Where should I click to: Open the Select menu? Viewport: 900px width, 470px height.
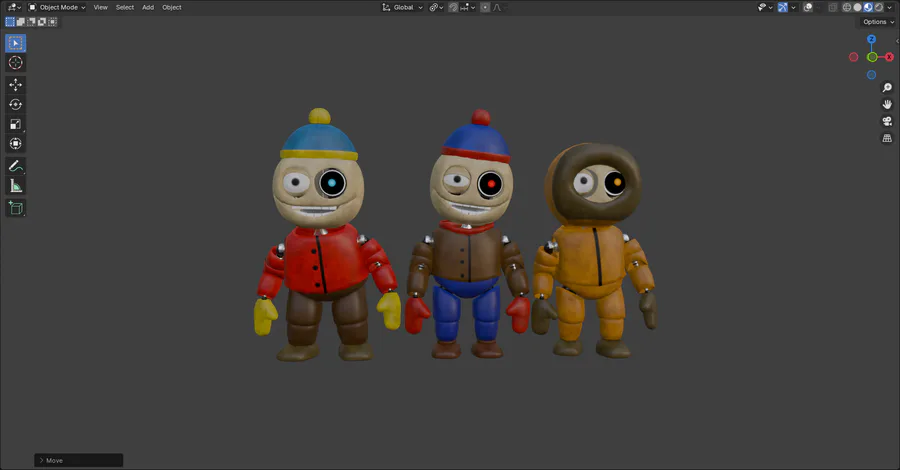[125, 7]
